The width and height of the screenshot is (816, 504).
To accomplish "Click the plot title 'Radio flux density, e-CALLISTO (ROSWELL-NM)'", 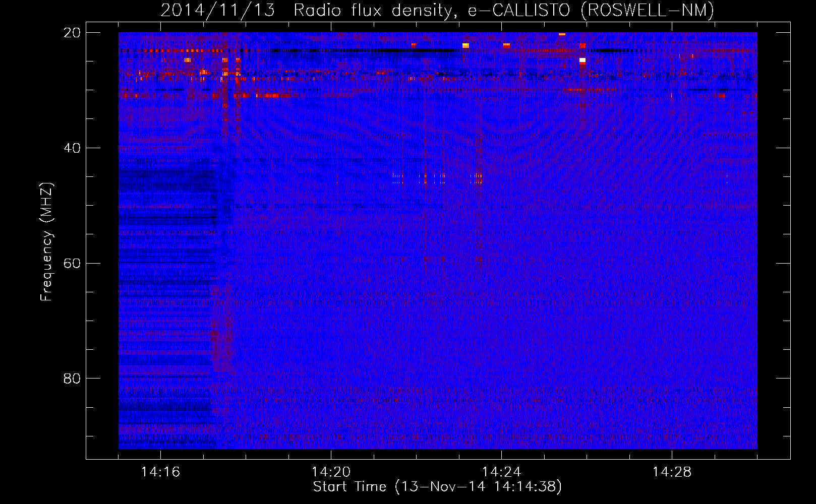I will click(504, 10).
